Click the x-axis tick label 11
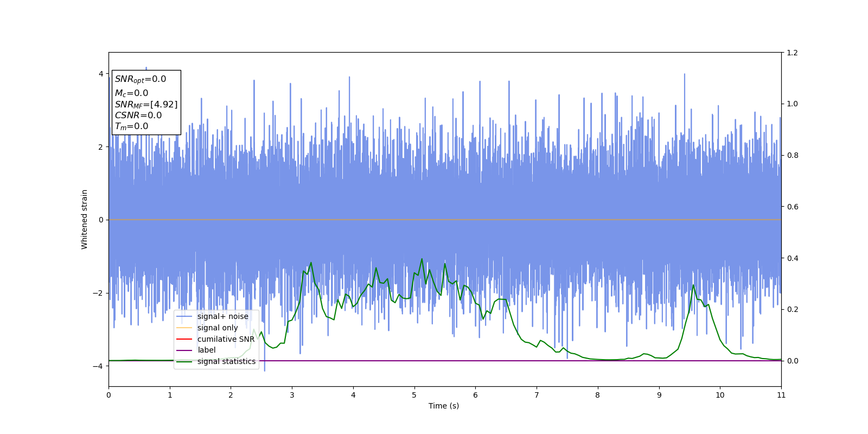This screenshot has width=868, height=434. [781, 395]
